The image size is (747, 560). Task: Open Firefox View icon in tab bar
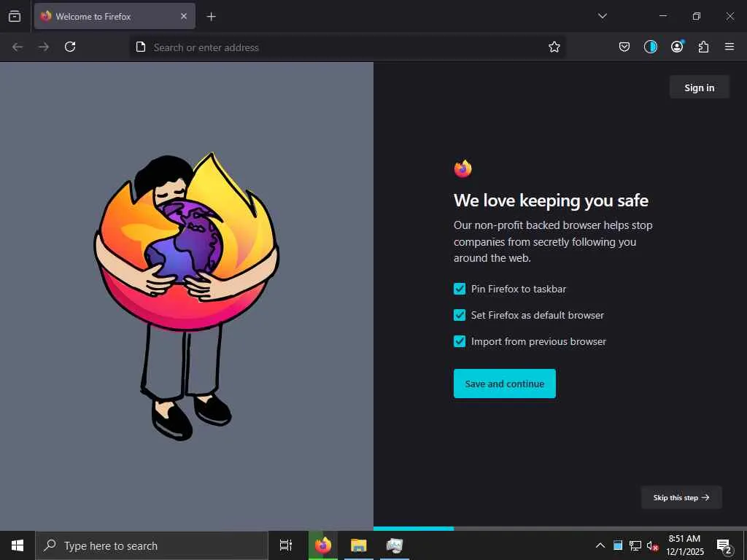pyautogui.click(x=15, y=16)
